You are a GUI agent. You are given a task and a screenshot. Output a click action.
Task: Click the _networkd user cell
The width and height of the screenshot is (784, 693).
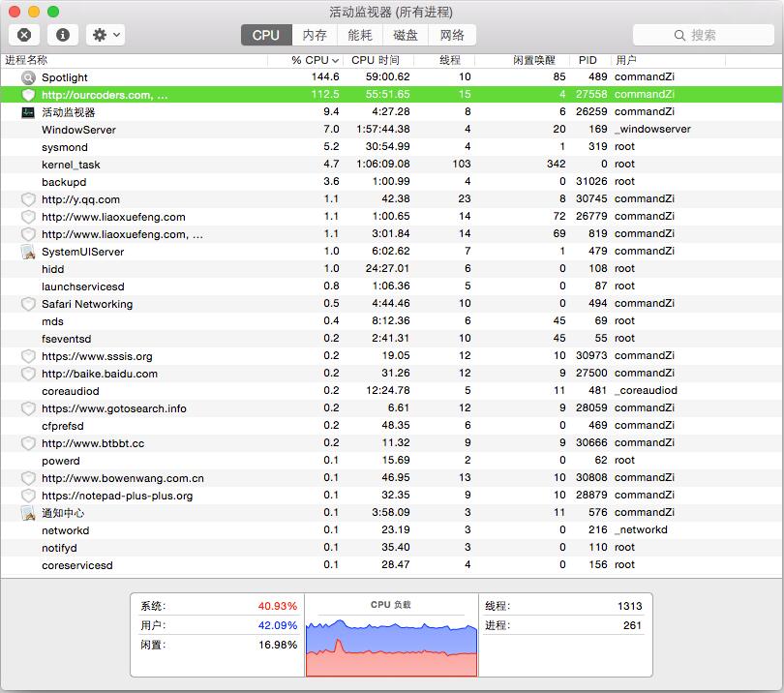pyautogui.click(x=641, y=530)
